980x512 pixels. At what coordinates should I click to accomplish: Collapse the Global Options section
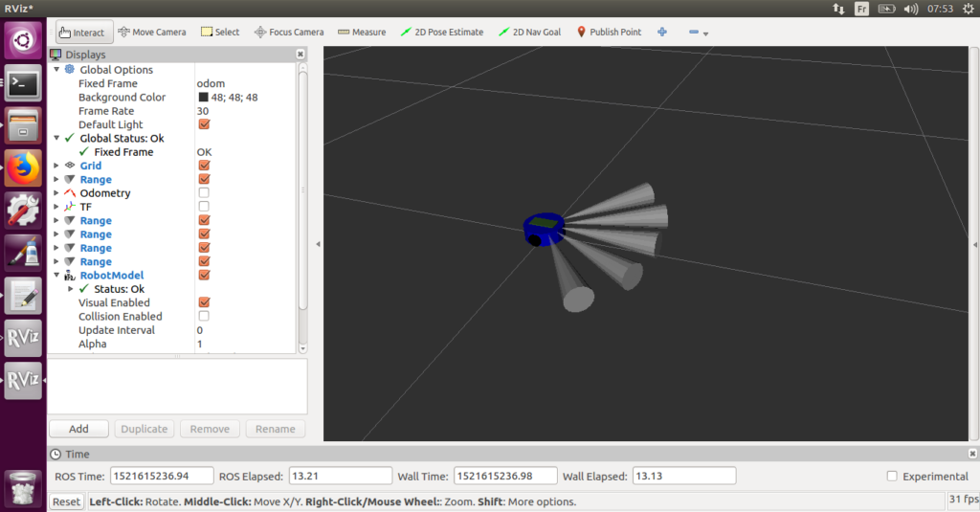(56, 70)
